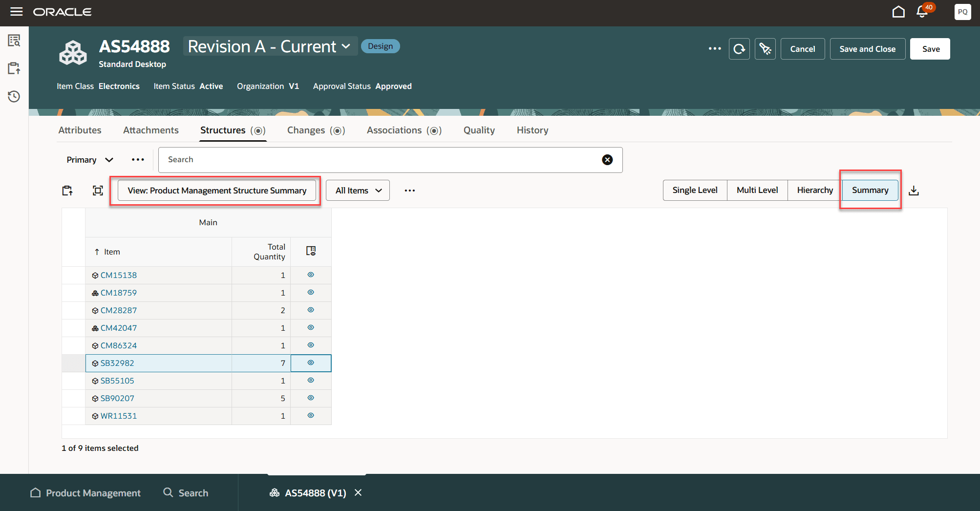Open the item history panel in sidebar
Image resolution: width=980 pixels, height=511 pixels.
(14, 97)
